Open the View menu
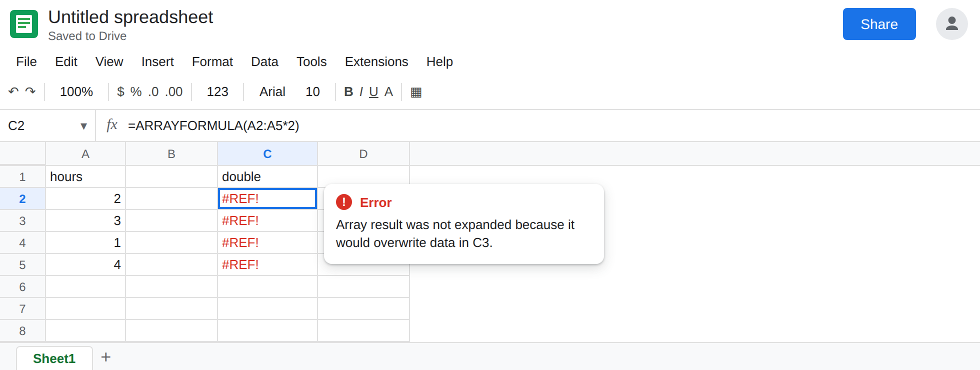The image size is (980, 370). pyautogui.click(x=109, y=61)
